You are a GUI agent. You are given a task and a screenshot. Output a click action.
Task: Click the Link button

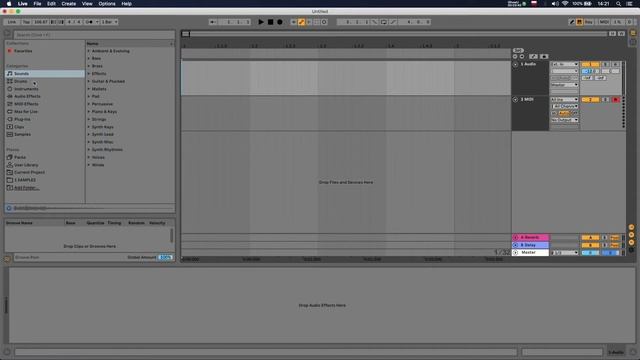12,22
